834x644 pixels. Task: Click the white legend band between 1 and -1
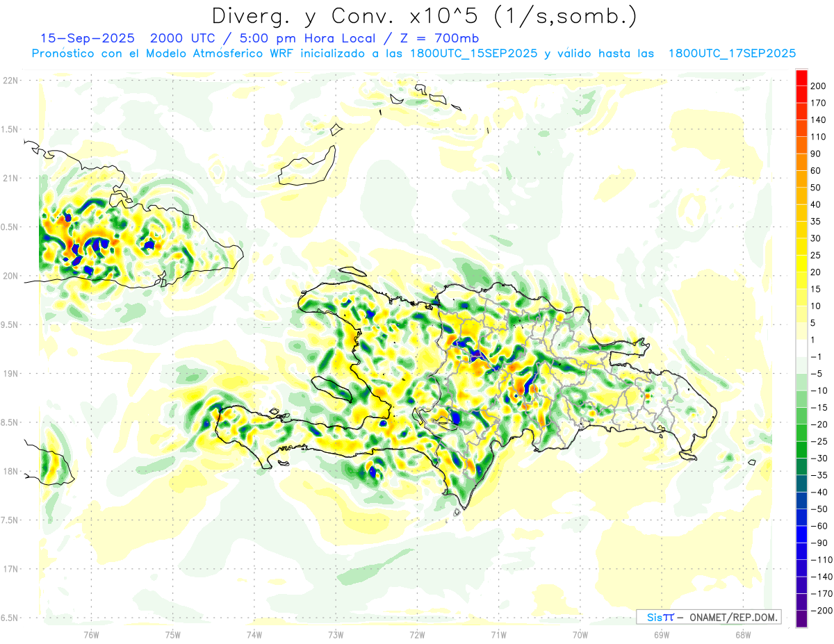(x=801, y=349)
